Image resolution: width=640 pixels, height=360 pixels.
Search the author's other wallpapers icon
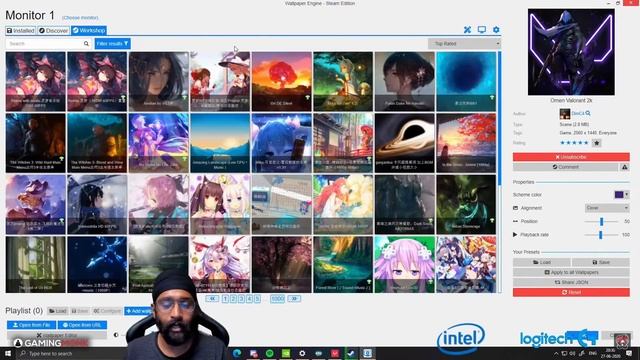[588, 113]
